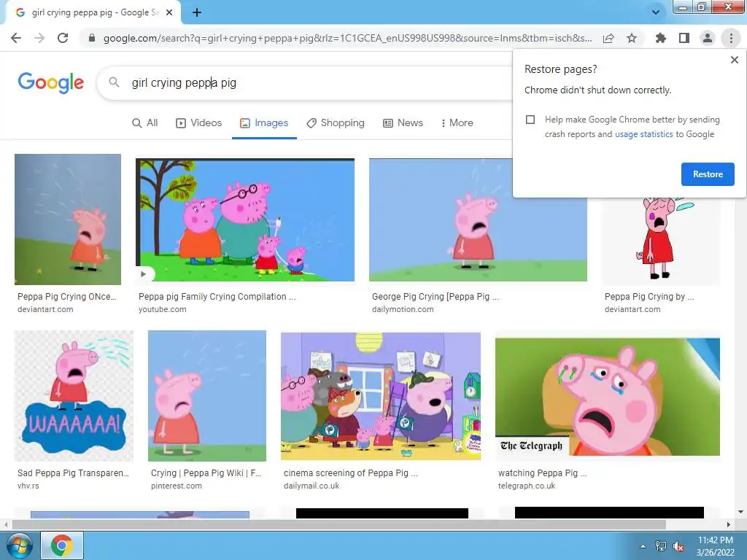Show hidden system tray icons
The image size is (747, 560).
(643, 546)
